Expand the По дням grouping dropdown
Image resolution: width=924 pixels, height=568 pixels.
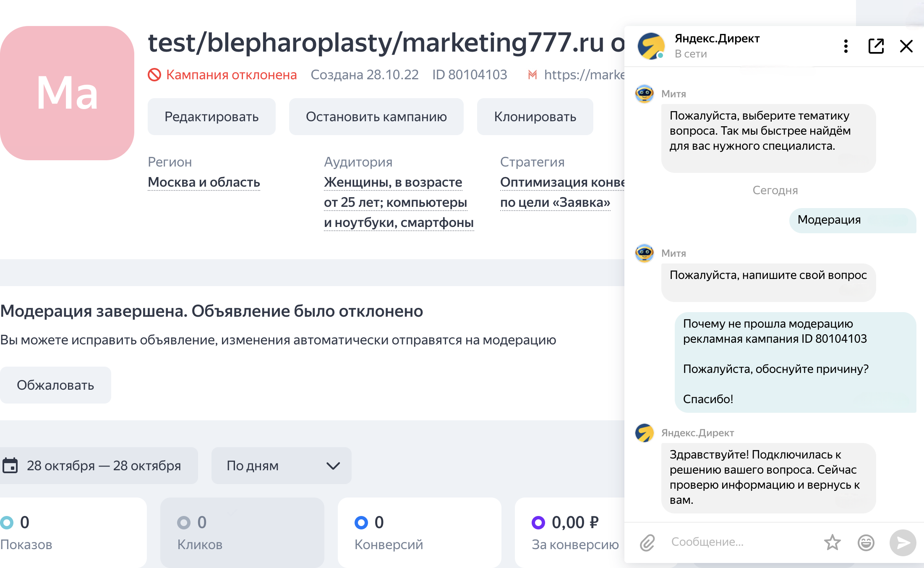tap(281, 466)
